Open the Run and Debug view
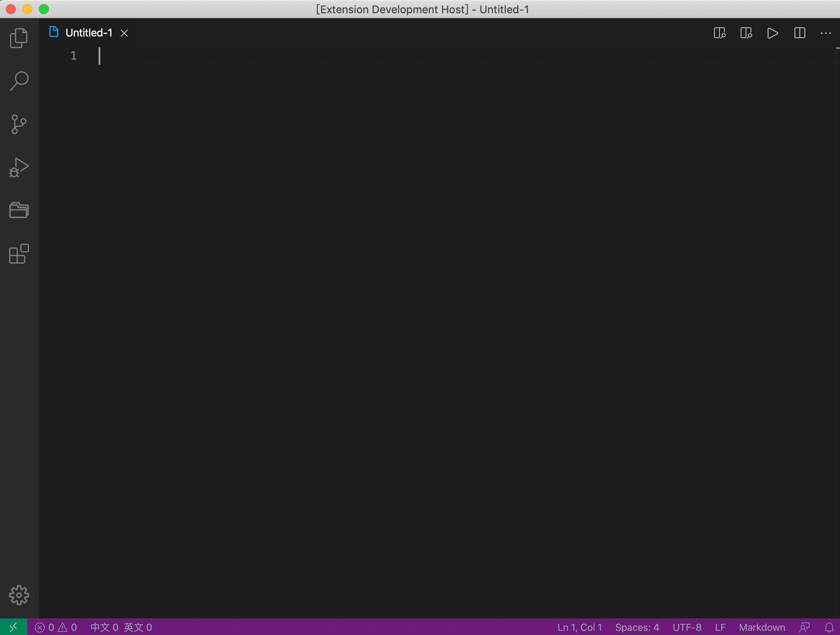840x635 pixels. [x=19, y=167]
